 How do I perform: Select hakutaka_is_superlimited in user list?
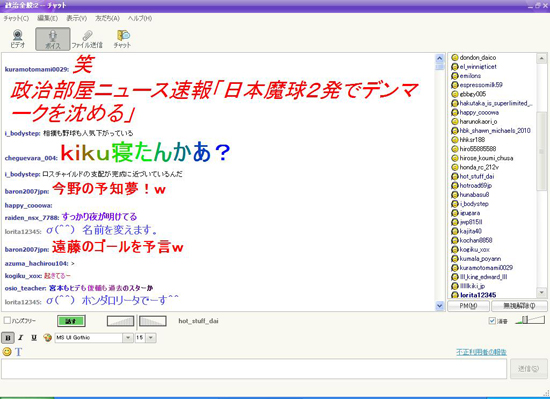(496, 103)
